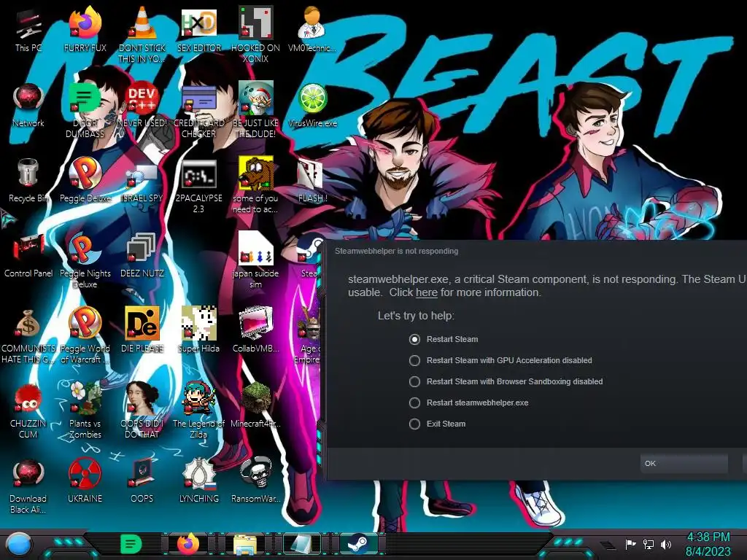Open the CREDIT CARD CHECKER icon
The image size is (747, 560).
pos(198,111)
